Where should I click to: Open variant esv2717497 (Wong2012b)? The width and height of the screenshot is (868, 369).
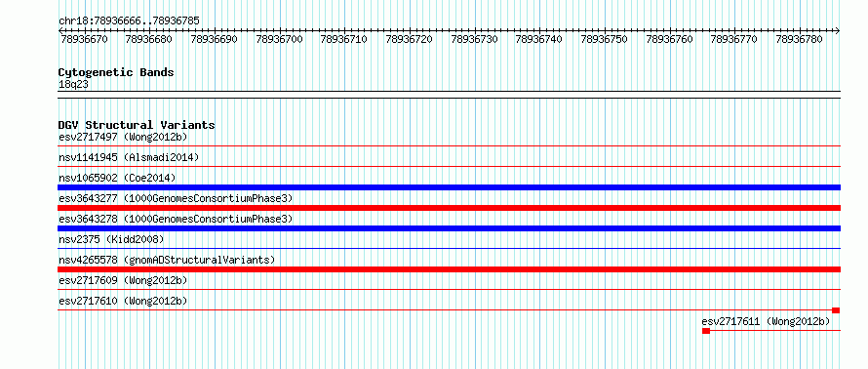(123, 137)
